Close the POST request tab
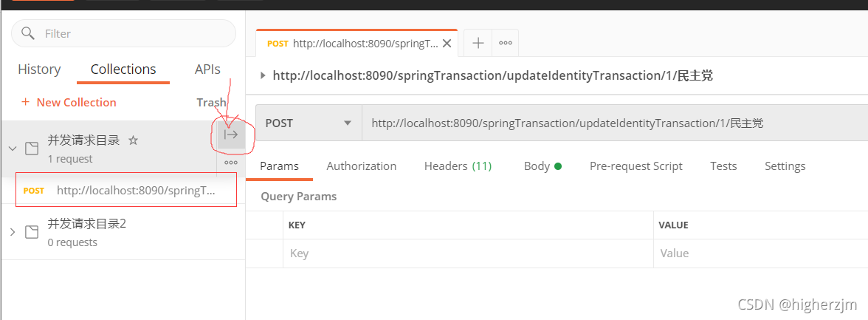Image resolution: width=868 pixels, height=320 pixels. click(x=447, y=44)
